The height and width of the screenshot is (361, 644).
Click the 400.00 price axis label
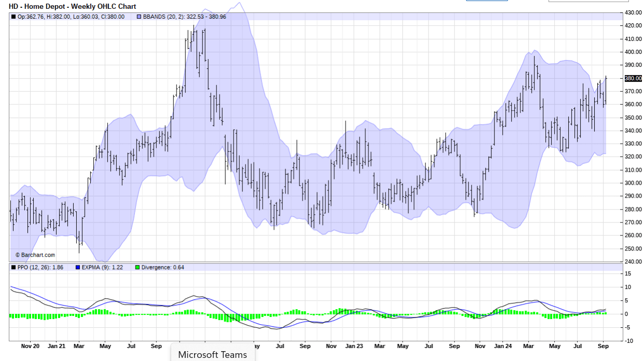coord(633,52)
